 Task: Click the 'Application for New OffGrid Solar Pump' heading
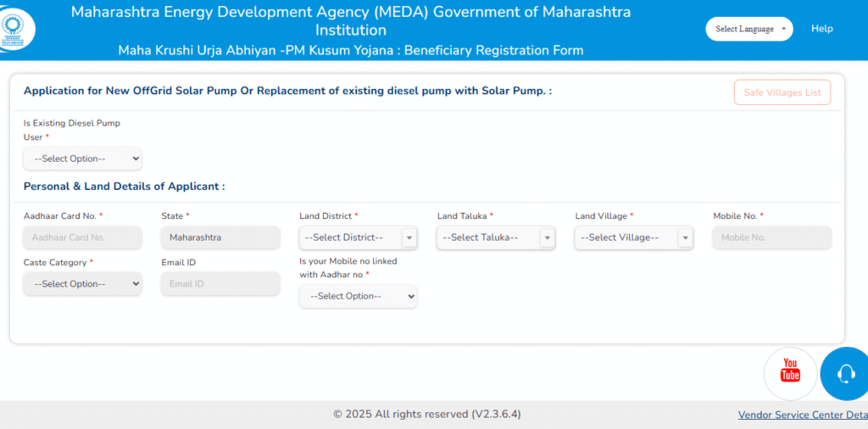tap(287, 90)
